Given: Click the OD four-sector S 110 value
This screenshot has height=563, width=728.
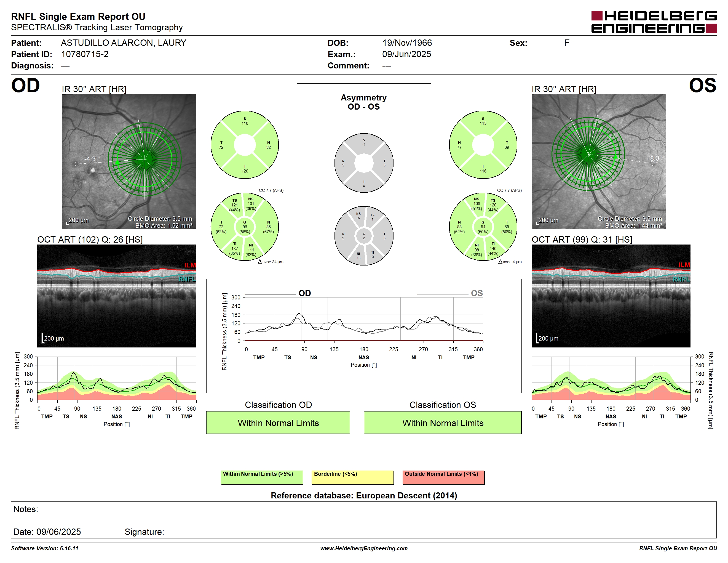Looking at the screenshot, I should 245,121.
